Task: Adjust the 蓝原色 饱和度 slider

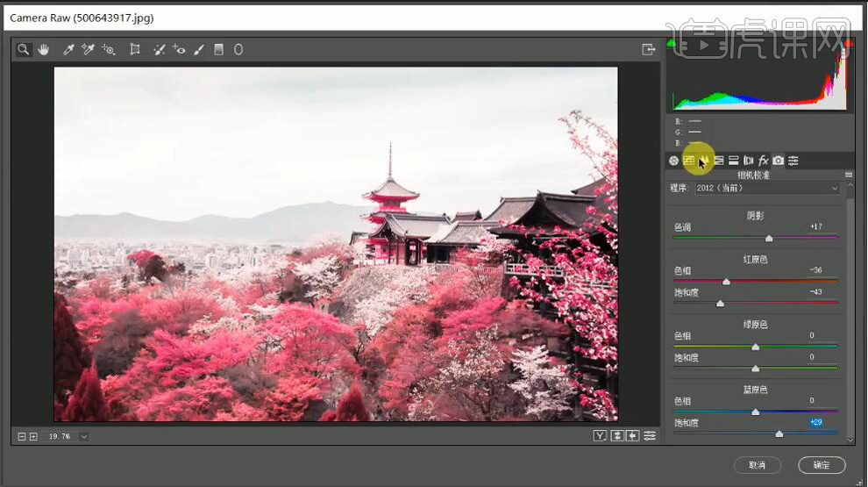Action: 779,433
